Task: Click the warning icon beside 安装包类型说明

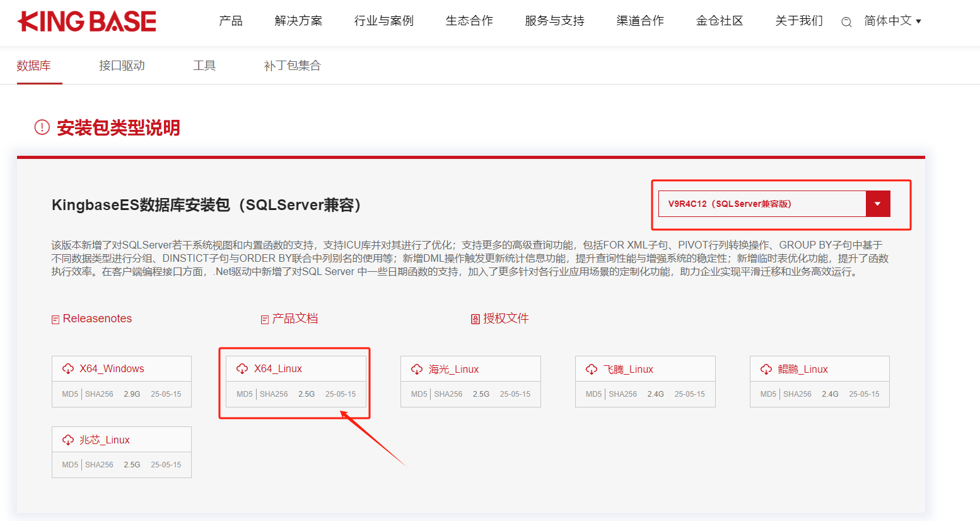Action: (x=42, y=127)
